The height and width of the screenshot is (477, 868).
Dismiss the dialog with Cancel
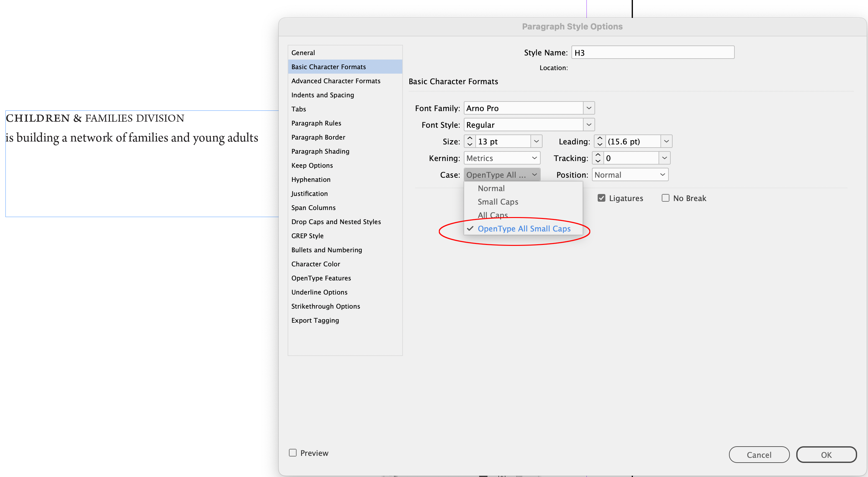pyautogui.click(x=759, y=454)
